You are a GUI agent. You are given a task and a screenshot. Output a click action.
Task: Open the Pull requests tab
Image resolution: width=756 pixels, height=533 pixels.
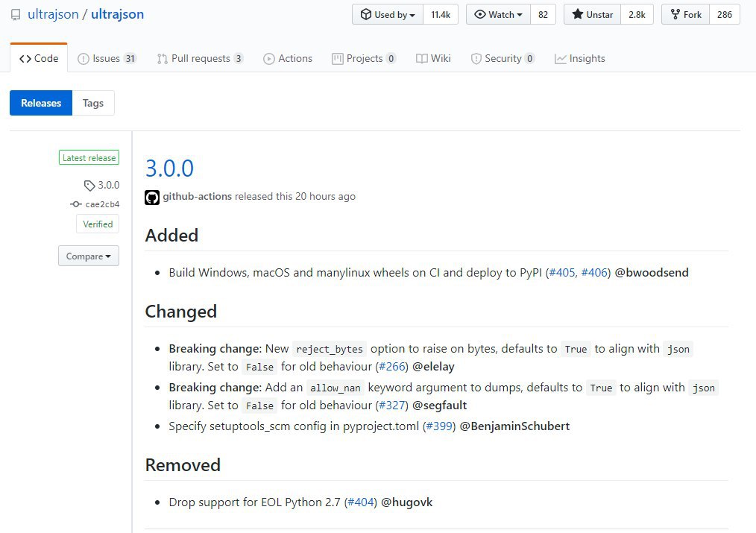click(200, 58)
